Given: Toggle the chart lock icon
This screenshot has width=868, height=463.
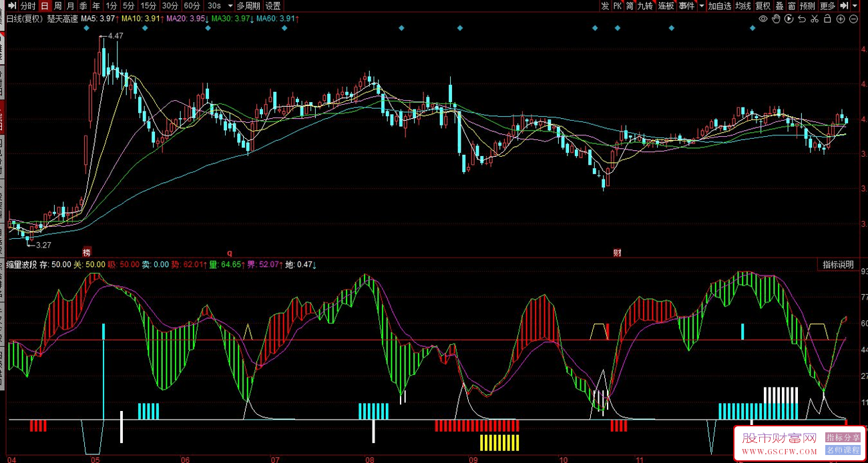Looking at the screenshot, I should (827, 19).
